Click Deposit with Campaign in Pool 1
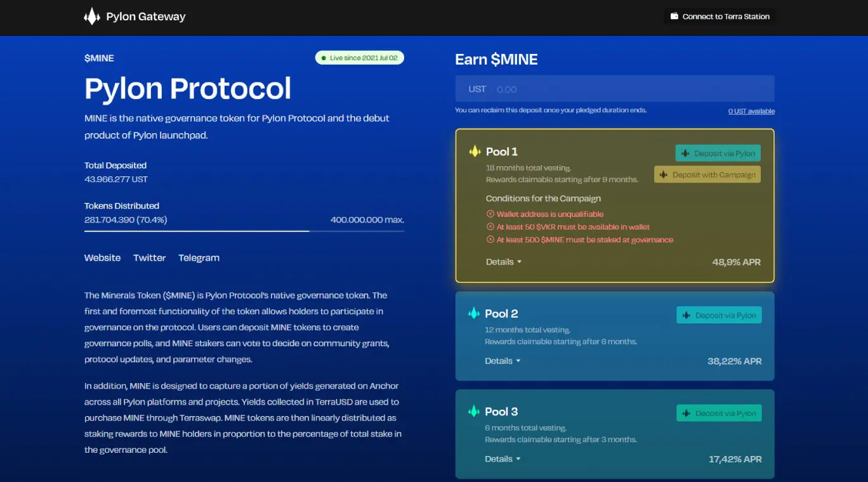This screenshot has height=482, width=868. tap(707, 174)
